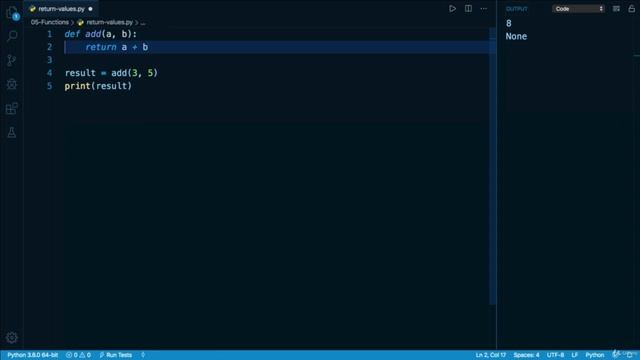Open the Extensions view
This screenshot has height=360, width=640.
tap(12, 109)
